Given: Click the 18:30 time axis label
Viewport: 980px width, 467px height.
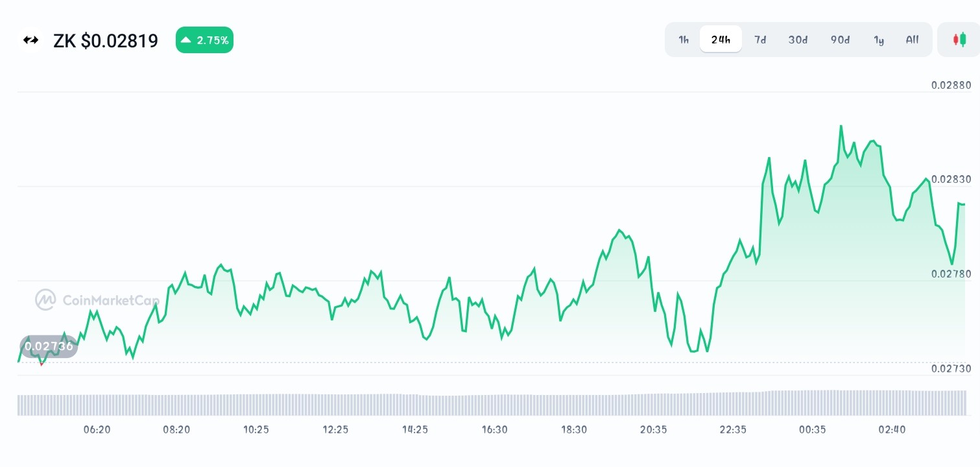Looking at the screenshot, I should [574, 429].
